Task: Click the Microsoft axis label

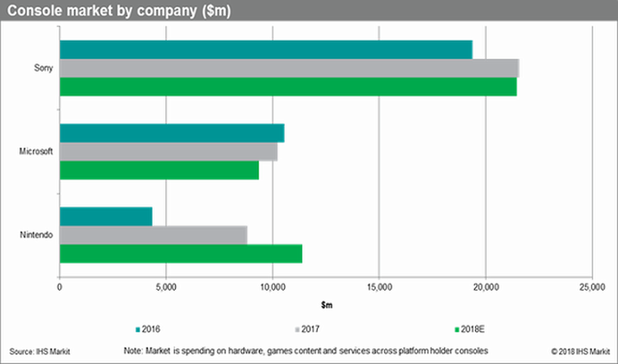Action: pyautogui.click(x=37, y=151)
